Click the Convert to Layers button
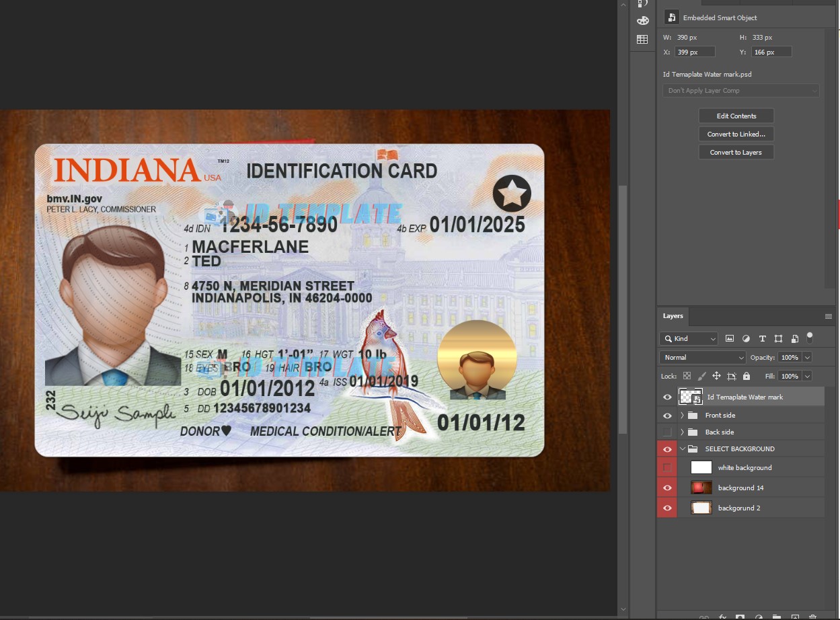840x620 pixels. click(736, 153)
